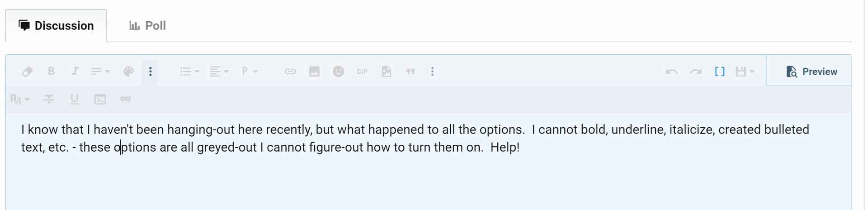Image resolution: width=868 pixels, height=210 pixels.
Task: Toggle BB code brackets mode
Action: 719,72
